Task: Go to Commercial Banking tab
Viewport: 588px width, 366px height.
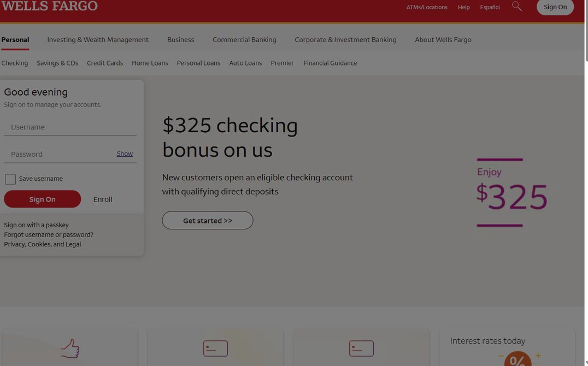Action: pos(244,40)
